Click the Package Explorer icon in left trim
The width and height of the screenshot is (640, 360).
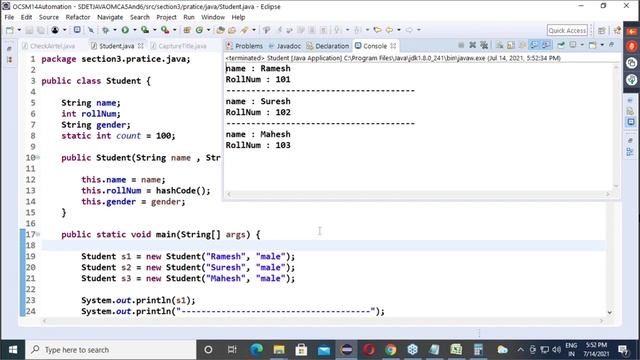tap(9, 60)
